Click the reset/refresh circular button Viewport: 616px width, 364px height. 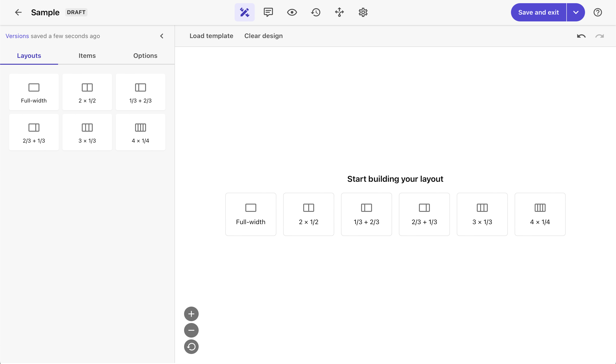[x=191, y=347]
